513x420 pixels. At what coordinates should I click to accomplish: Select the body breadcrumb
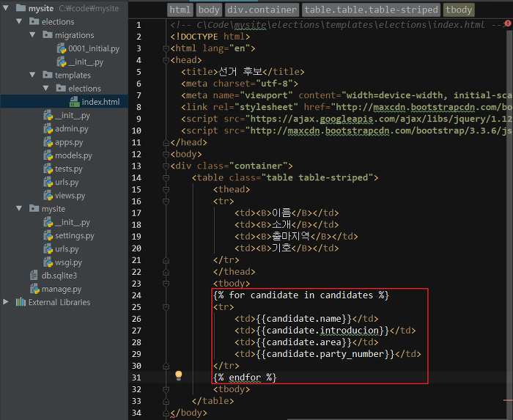tap(209, 10)
